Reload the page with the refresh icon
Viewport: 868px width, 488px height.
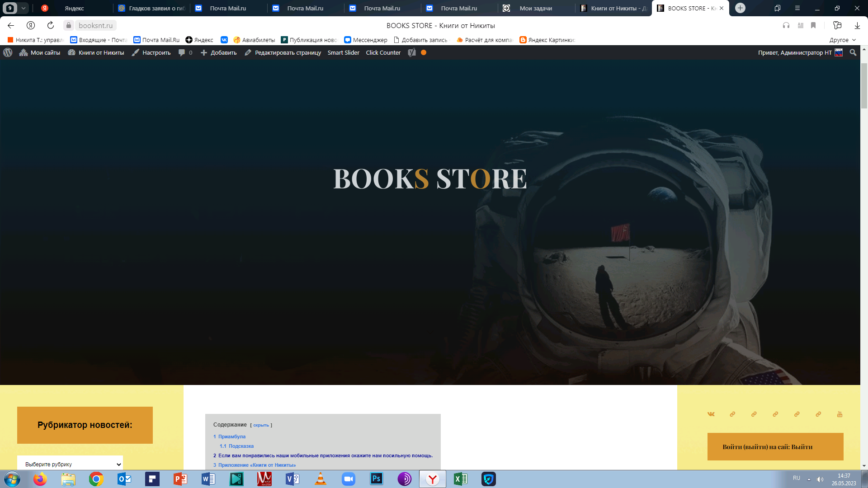pyautogui.click(x=51, y=25)
